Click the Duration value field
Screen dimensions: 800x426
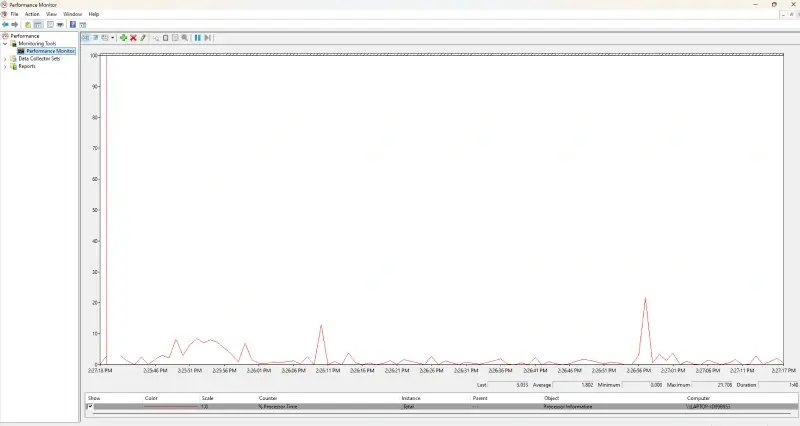coord(779,385)
